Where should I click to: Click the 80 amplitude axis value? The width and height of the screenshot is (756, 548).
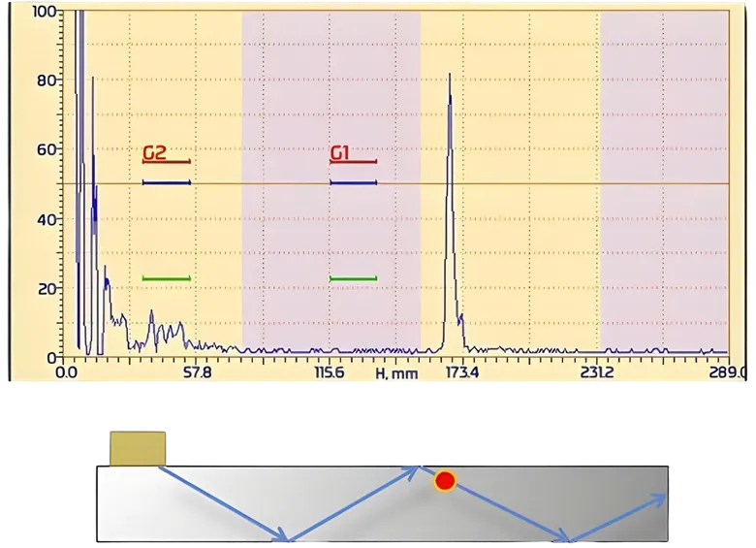click(47, 81)
